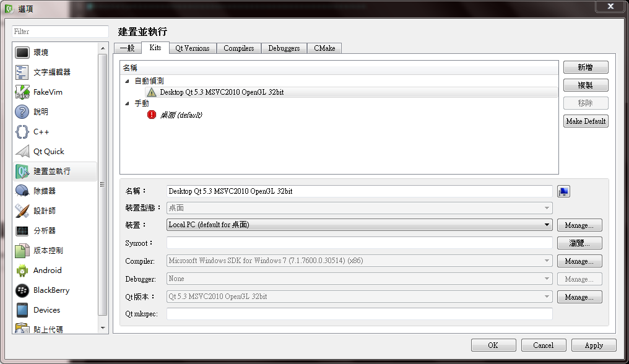Select the C++ braces icon
The height and width of the screenshot is (364, 629).
tap(22, 132)
